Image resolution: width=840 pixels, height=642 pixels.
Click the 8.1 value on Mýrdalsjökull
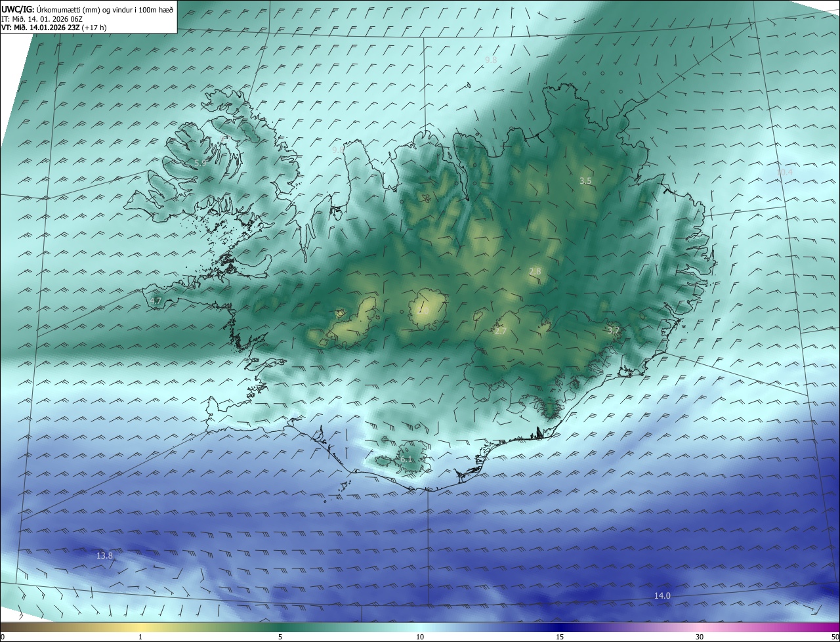(x=406, y=460)
